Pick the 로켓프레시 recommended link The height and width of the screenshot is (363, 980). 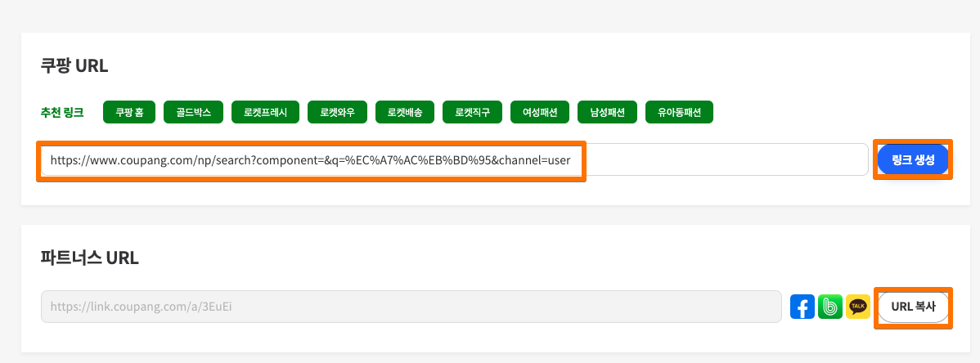(266, 113)
